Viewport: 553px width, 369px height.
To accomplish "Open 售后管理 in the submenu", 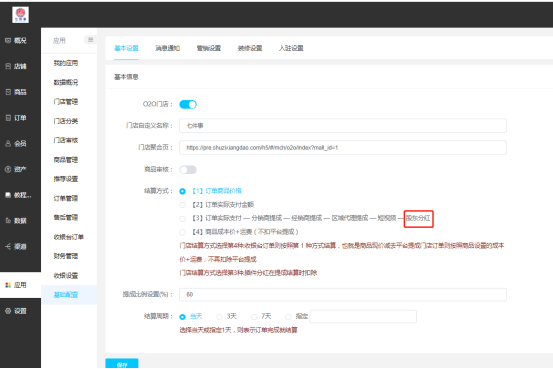I will 66,217.
